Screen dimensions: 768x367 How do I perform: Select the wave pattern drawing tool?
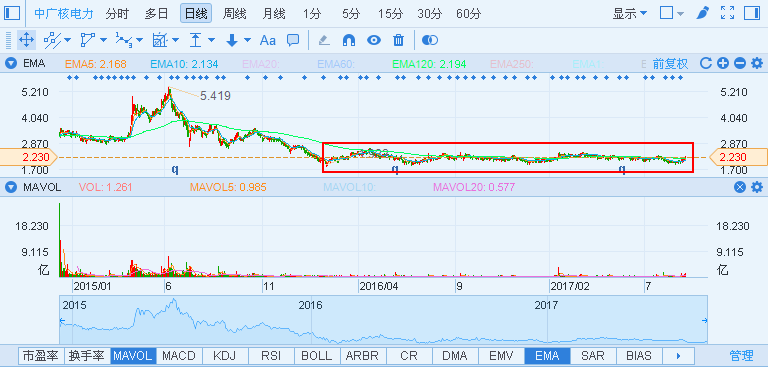pos(124,40)
